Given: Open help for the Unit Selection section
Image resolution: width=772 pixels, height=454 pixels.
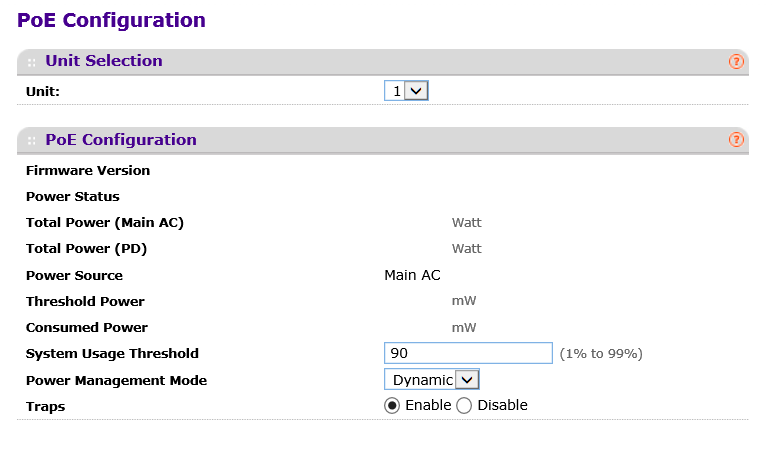Looking at the screenshot, I should 736,61.
